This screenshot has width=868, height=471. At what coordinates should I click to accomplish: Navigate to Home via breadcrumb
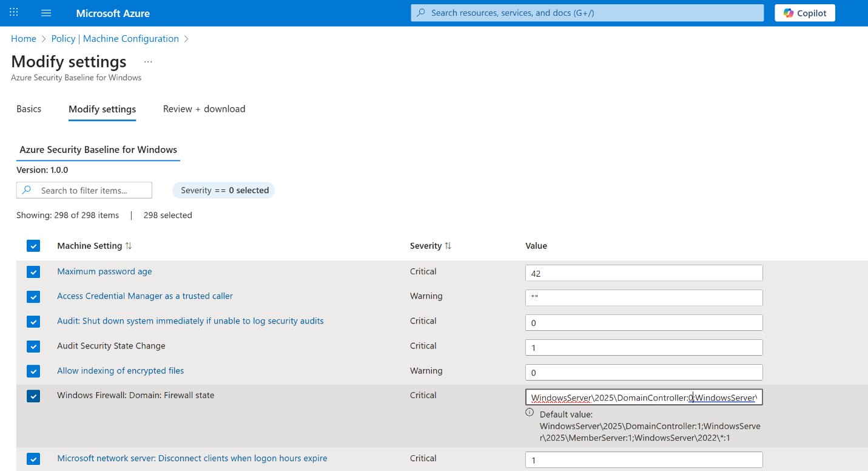tap(24, 38)
